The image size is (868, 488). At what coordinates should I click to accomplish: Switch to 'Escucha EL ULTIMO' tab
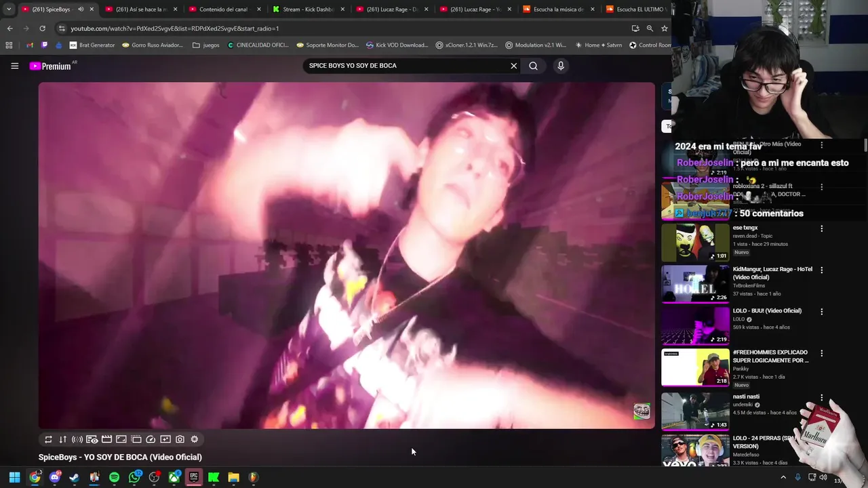pos(636,9)
